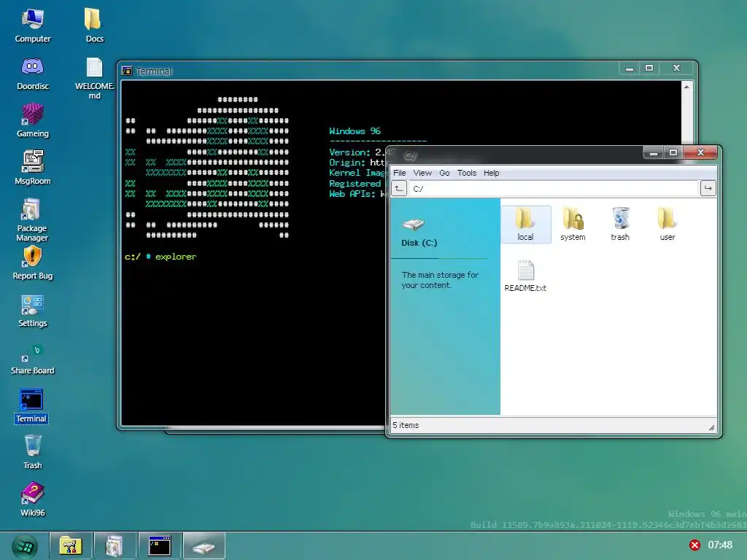The width and height of the screenshot is (747, 560).
Task: Open Package Manager from desktop
Action: (32, 220)
